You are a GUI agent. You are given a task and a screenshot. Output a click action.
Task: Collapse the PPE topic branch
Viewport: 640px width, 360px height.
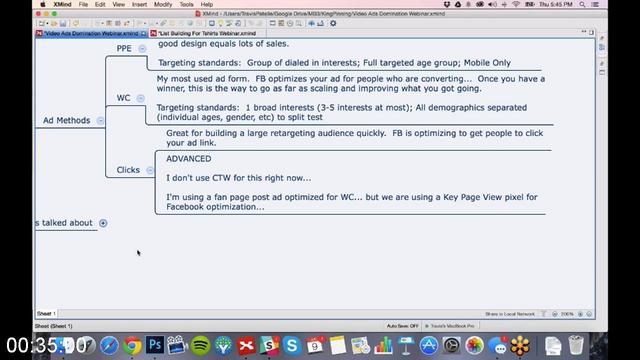coord(142,49)
